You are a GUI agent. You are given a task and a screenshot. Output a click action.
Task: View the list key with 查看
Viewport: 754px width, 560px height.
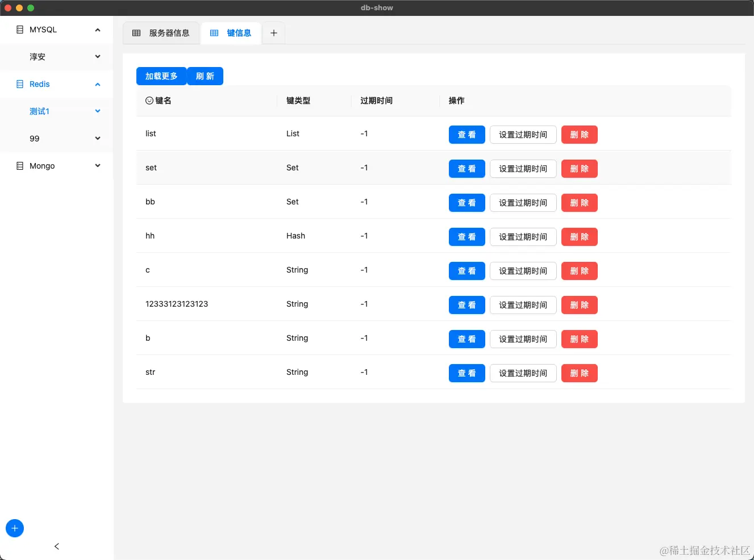click(x=467, y=135)
